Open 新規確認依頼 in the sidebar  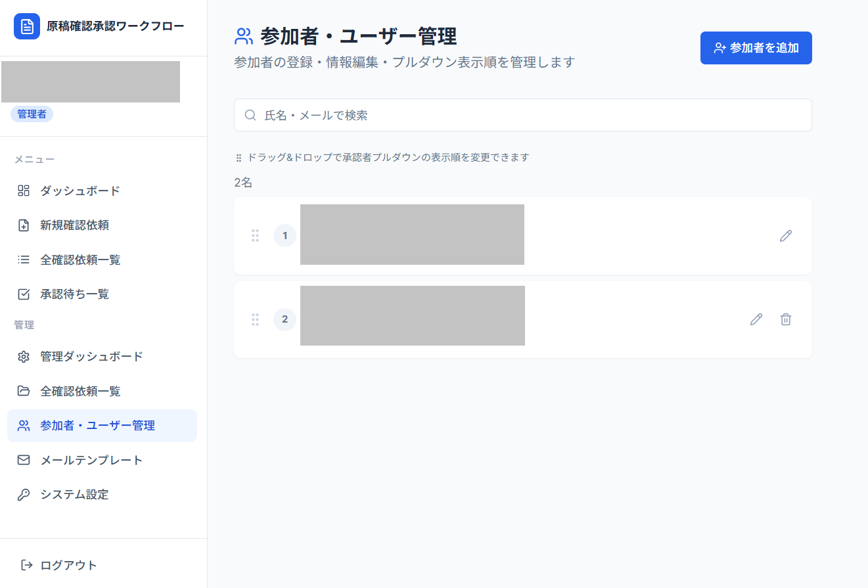pos(102,225)
